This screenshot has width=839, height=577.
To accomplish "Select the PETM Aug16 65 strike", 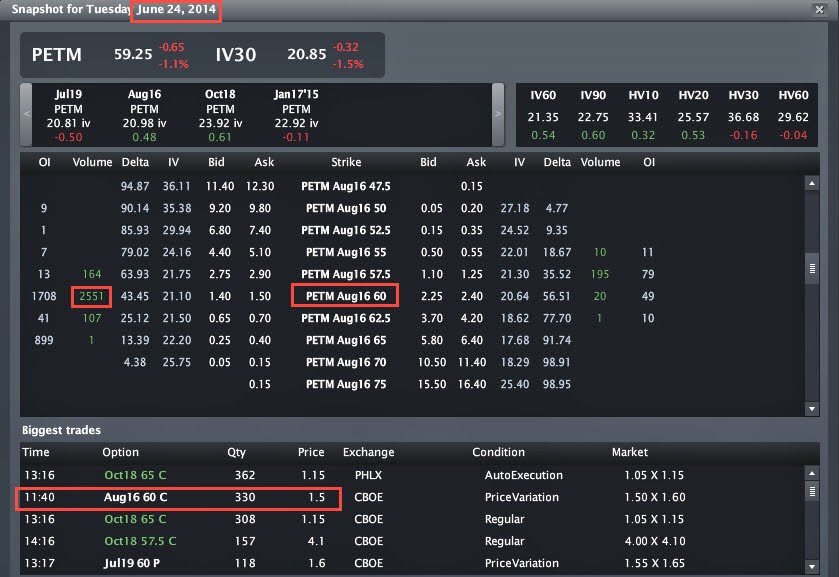I will click(x=346, y=340).
